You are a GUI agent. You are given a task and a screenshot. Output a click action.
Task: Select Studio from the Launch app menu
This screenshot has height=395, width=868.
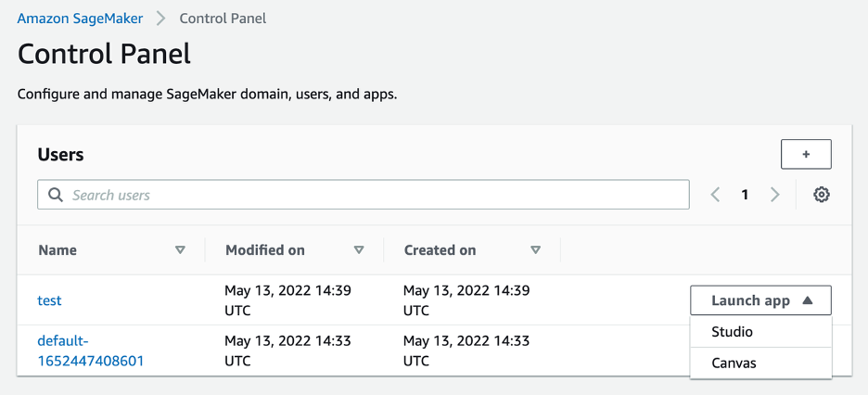pyautogui.click(x=733, y=332)
